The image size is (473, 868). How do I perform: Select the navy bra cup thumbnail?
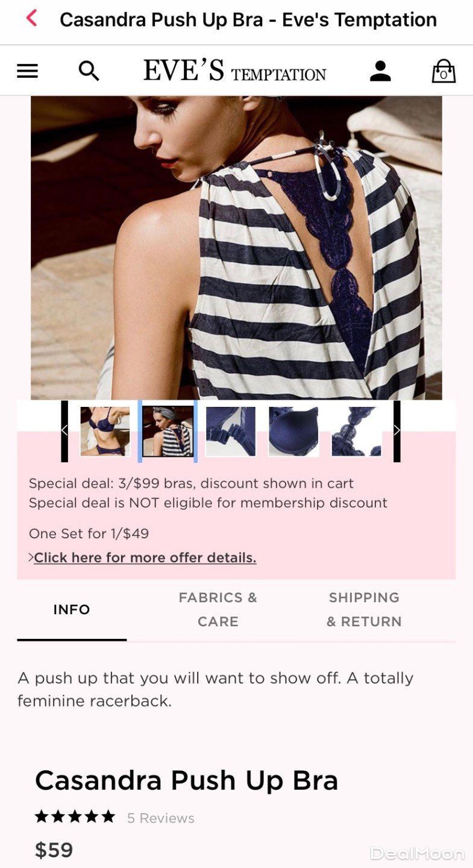(293, 431)
